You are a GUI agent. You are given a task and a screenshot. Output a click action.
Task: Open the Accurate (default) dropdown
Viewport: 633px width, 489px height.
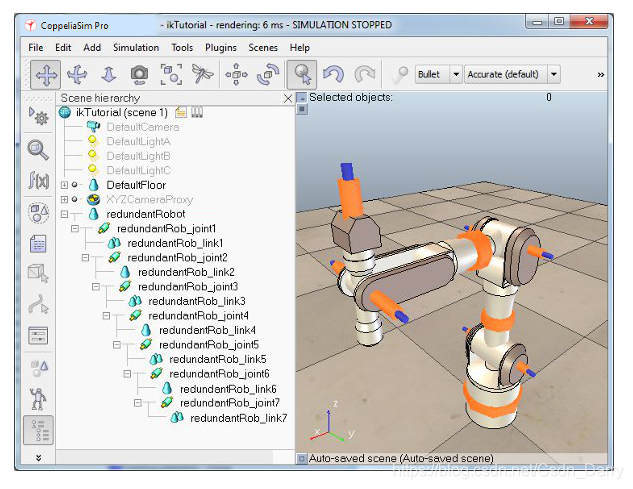tap(553, 74)
